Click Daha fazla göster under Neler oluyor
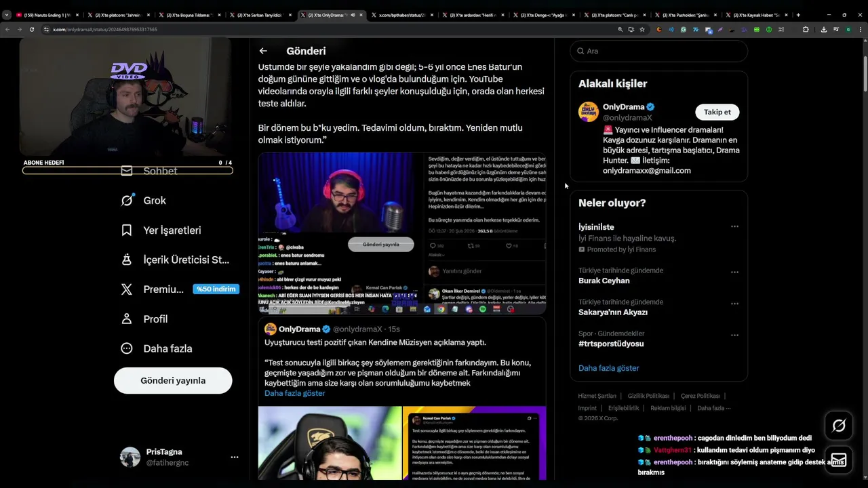The height and width of the screenshot is (488, 868). (x=608, y=368)
